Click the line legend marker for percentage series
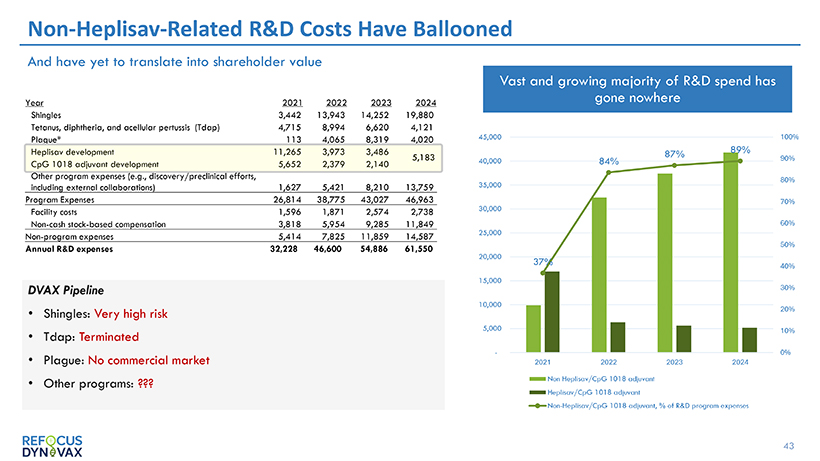 536,405
